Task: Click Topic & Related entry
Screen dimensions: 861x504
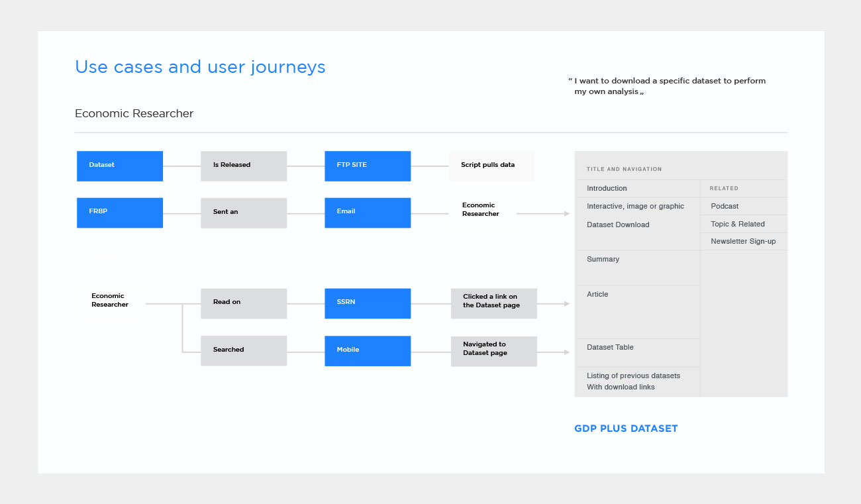Action: 737,225
